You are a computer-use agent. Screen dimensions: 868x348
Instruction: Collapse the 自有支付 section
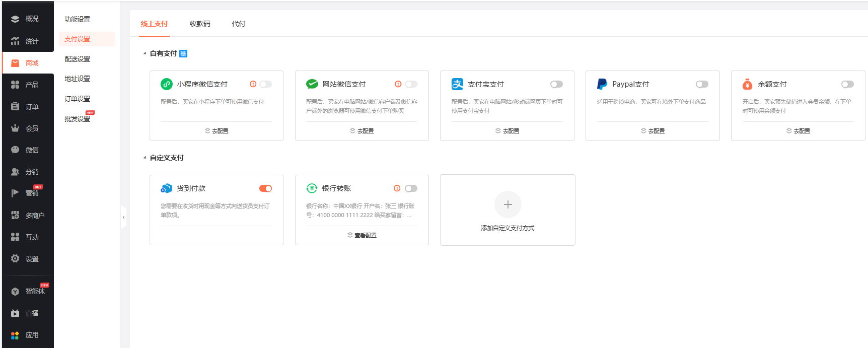144,53
